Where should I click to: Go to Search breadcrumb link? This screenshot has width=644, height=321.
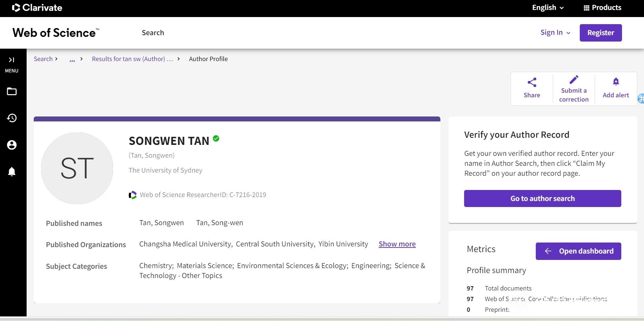pos(43,59)
